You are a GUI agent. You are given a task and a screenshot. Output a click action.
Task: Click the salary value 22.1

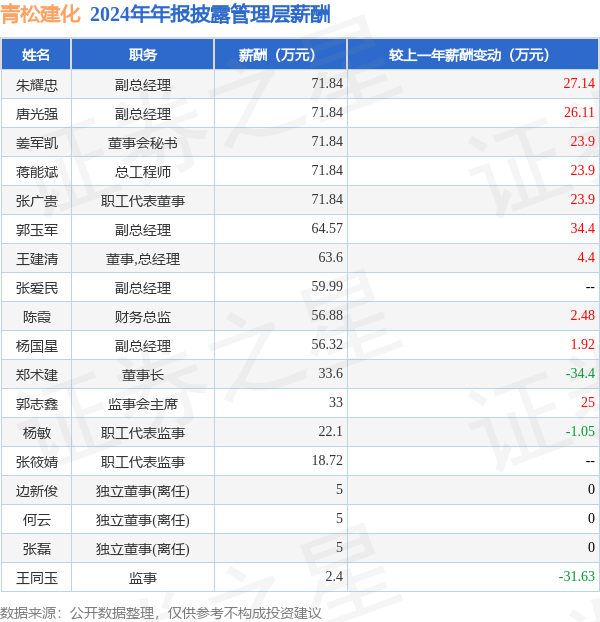[x=330, y=431]
